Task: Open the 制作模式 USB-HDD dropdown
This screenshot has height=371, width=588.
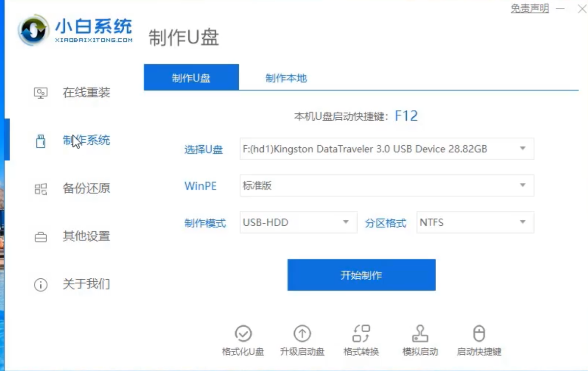Action: 298,222
